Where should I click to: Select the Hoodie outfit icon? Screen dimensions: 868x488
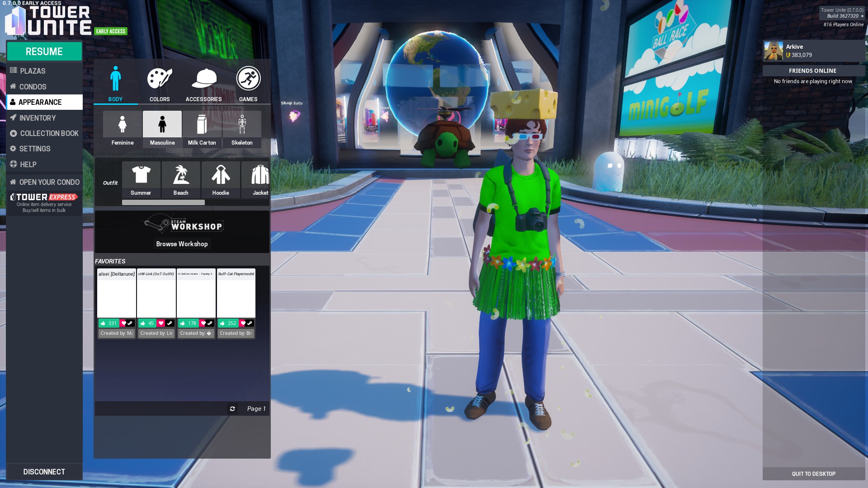(x=221, y=179)
